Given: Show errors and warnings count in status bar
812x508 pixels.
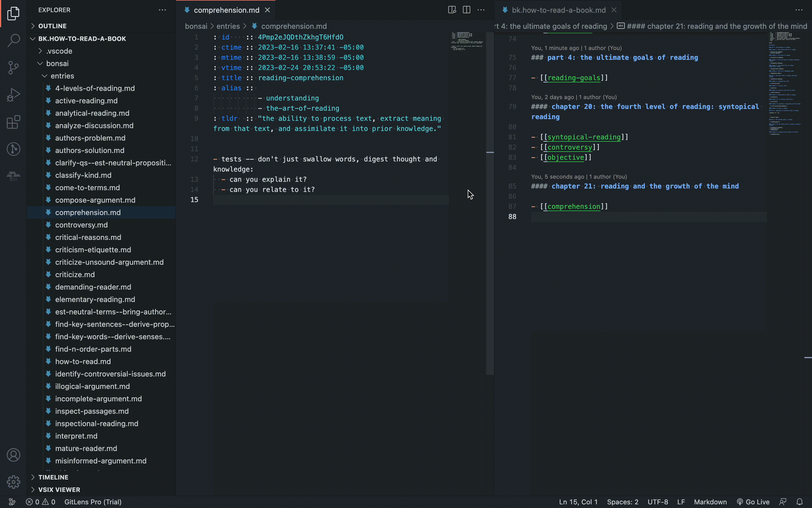Looking at the screenshot, I should coord(41,502).
